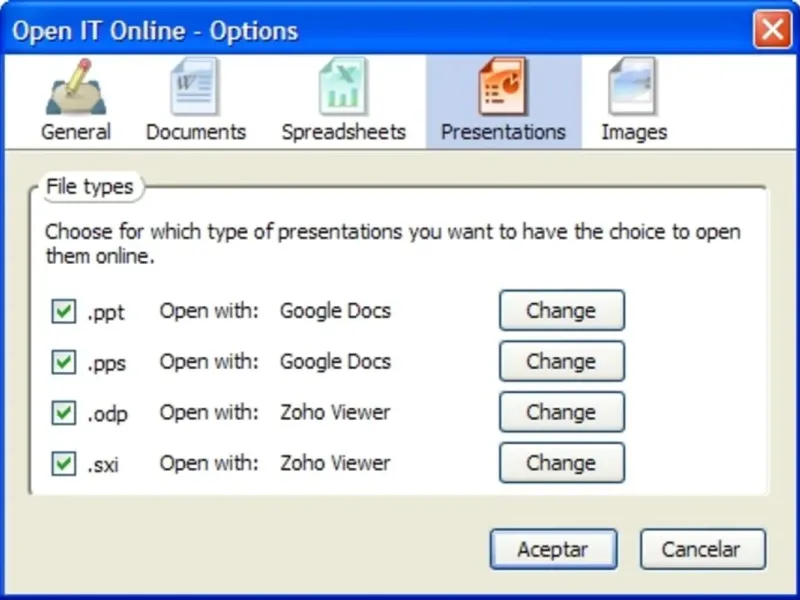
Task: Click the Images tab's picture icon
Action: point(633,87)
